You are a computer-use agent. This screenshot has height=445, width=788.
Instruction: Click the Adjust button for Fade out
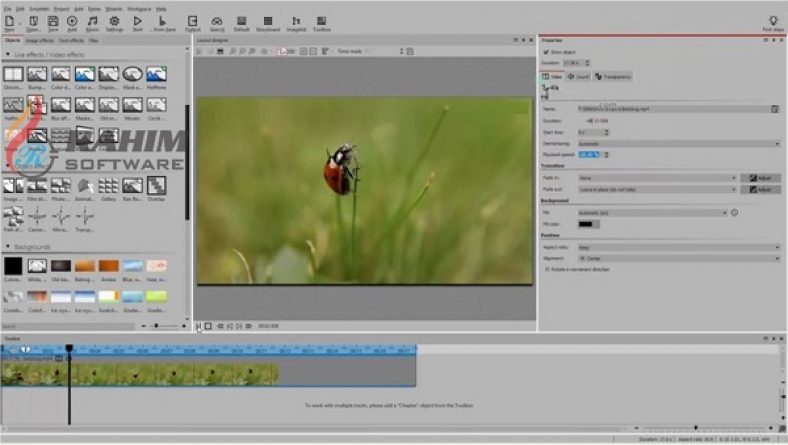761,189
